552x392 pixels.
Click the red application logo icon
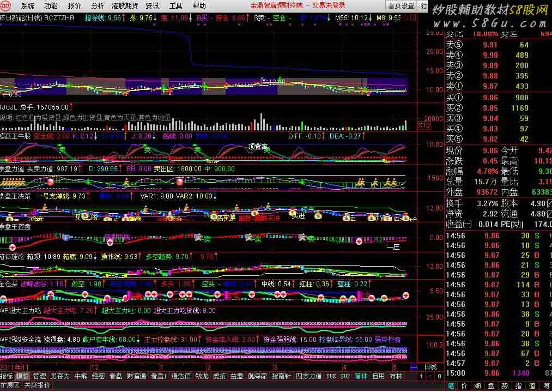click(6, 5)
